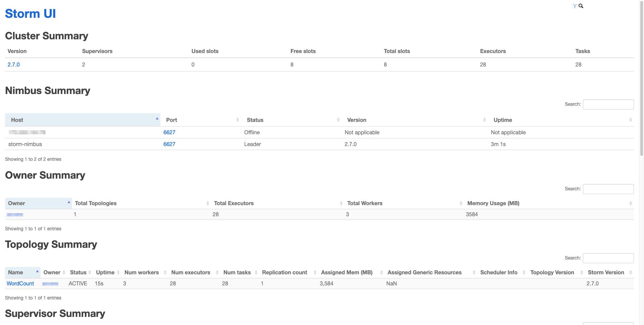Screen dimensions: 644x325
Task: Click the 2.7.0 version link in Cluster Summary
Action: click(13, 64)
